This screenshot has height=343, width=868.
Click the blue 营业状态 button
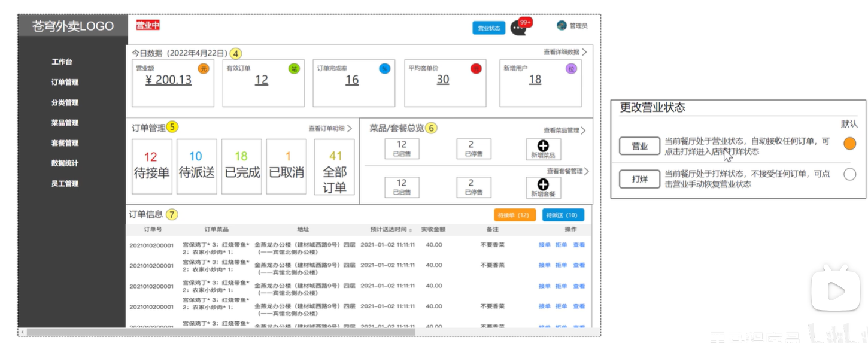click(488, 28)
